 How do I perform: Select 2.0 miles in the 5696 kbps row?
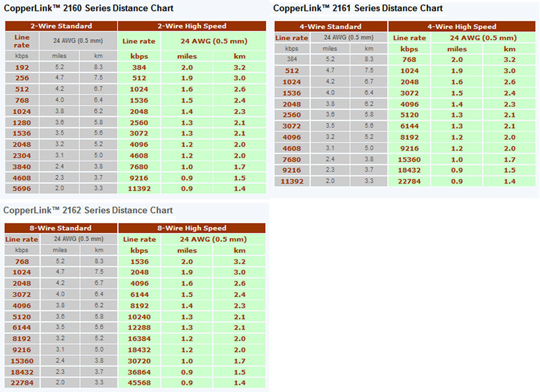59,188
